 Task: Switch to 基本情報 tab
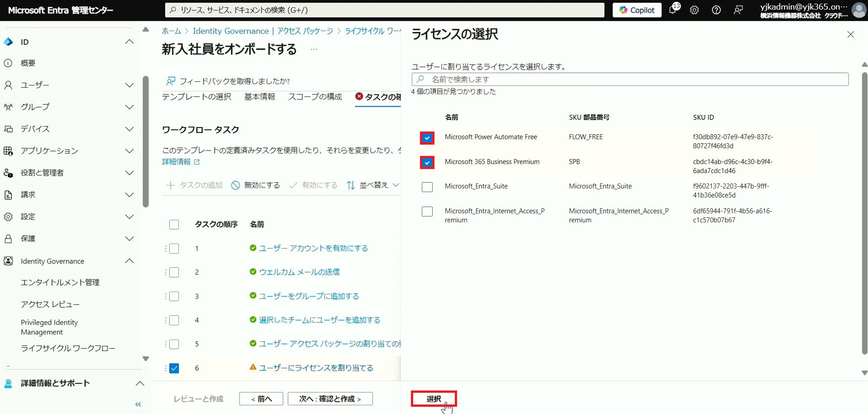(x=259, y=97)
